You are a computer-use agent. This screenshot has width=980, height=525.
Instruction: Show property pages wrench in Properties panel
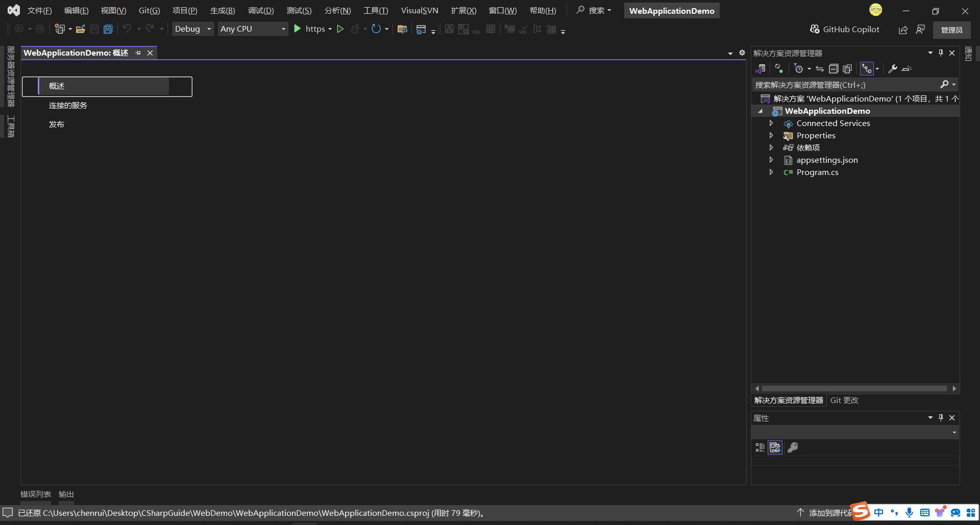click(x=793, y=447)
